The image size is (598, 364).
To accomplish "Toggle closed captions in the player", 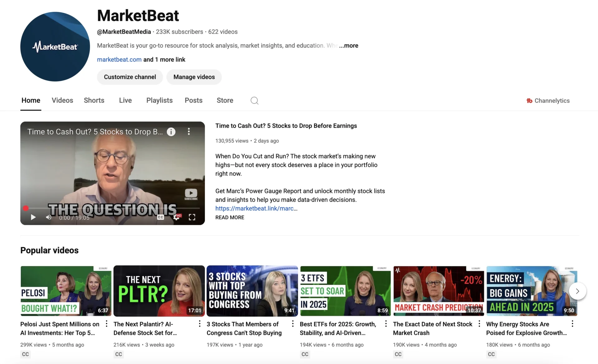I will pos(160,217).
